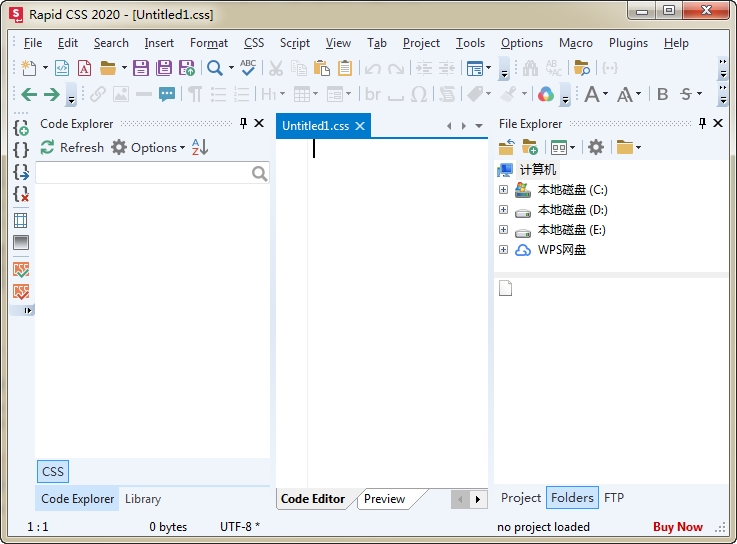Open the Plugins menu
Viewport: 737px width, 544px height.
pos(628,43)
